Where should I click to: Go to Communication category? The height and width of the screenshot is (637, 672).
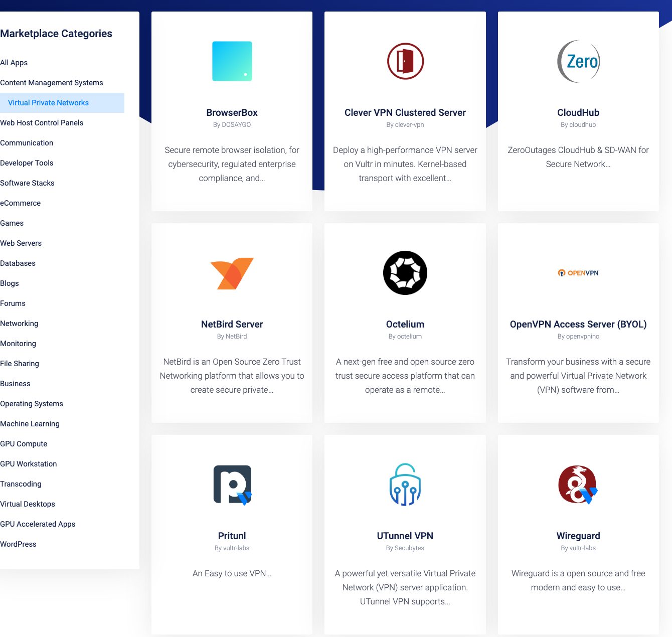tap(27, 143)
